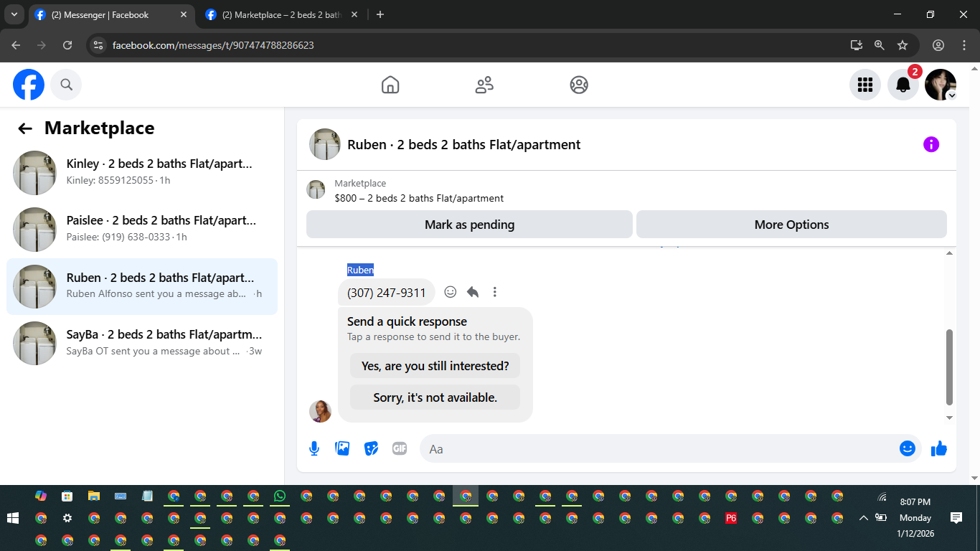Click the back arrow beside Marketplace

pyautogui.click(x=25, y=128)
